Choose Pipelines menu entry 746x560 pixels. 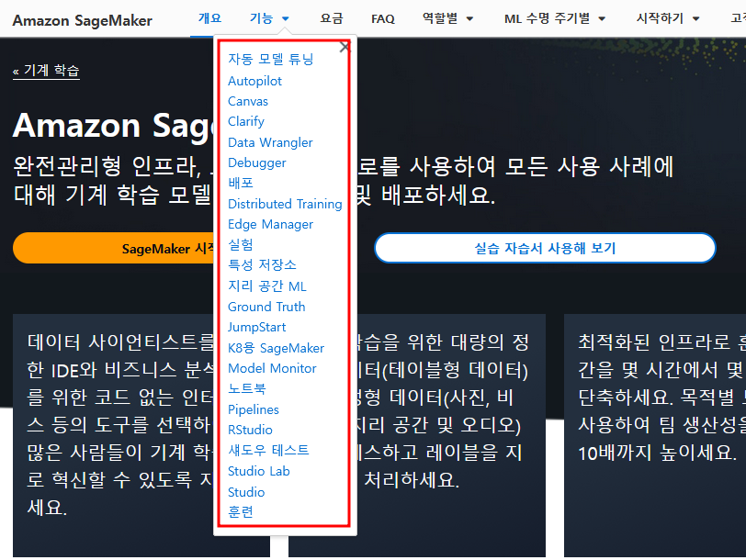pos(254,409)
